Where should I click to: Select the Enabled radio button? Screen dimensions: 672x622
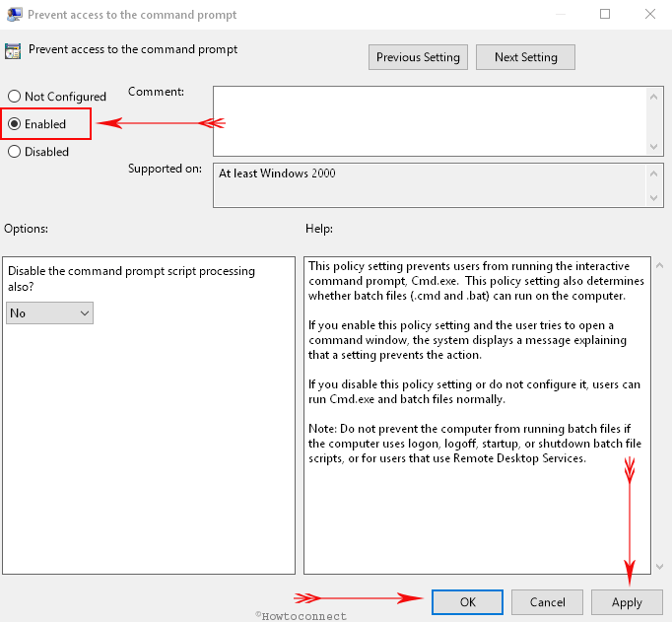(x=14, y=124)
